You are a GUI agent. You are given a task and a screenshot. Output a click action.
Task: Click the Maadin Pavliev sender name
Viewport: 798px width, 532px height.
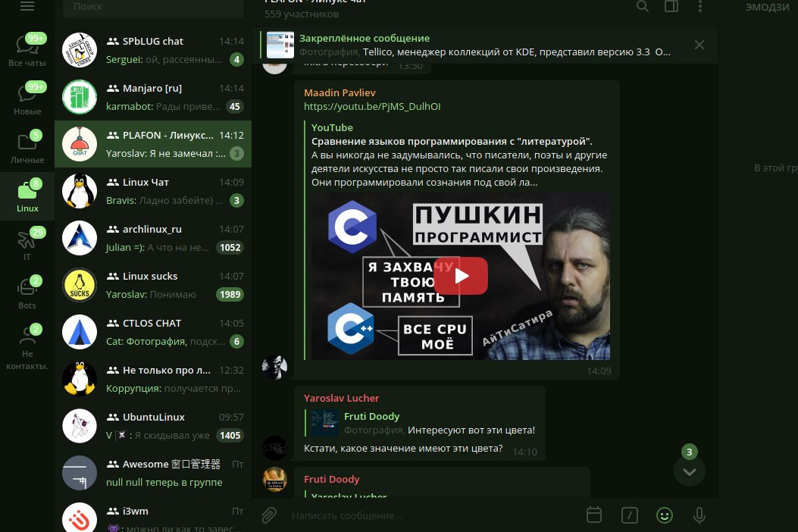coord(340,92)
